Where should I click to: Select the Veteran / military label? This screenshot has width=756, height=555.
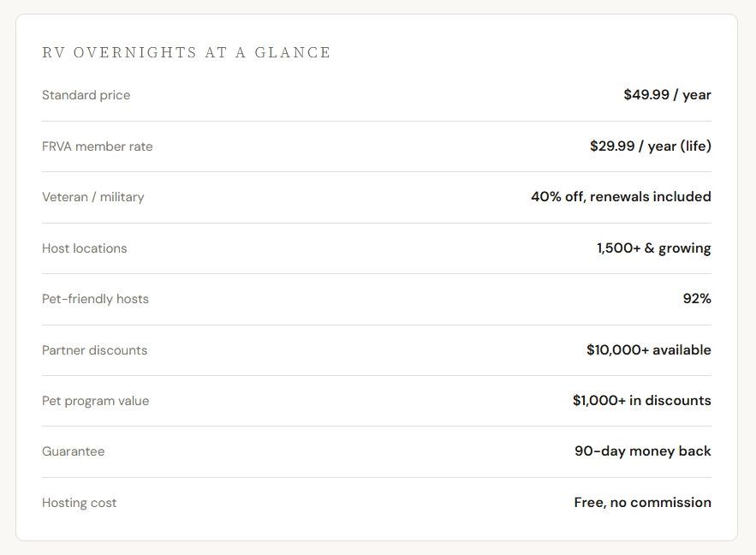click(93, 197)
